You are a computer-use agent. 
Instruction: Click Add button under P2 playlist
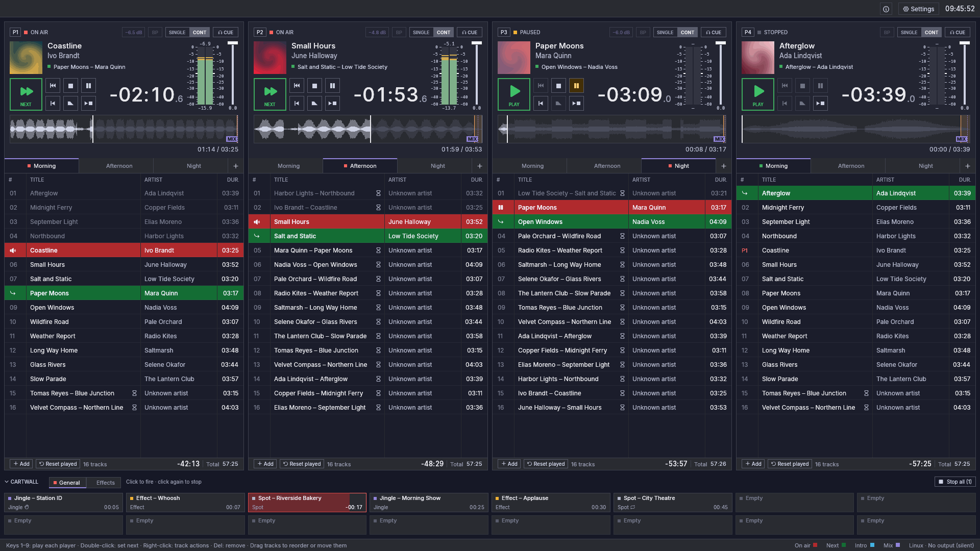pyautogui.click(x=265, y=464)
